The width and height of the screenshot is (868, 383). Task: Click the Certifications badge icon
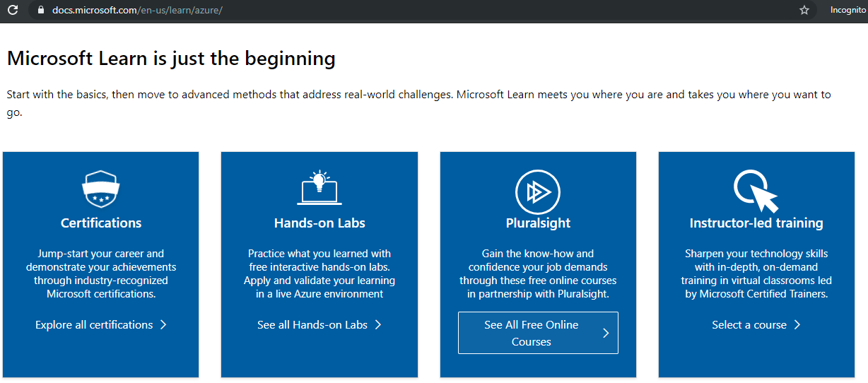[101, 189]
